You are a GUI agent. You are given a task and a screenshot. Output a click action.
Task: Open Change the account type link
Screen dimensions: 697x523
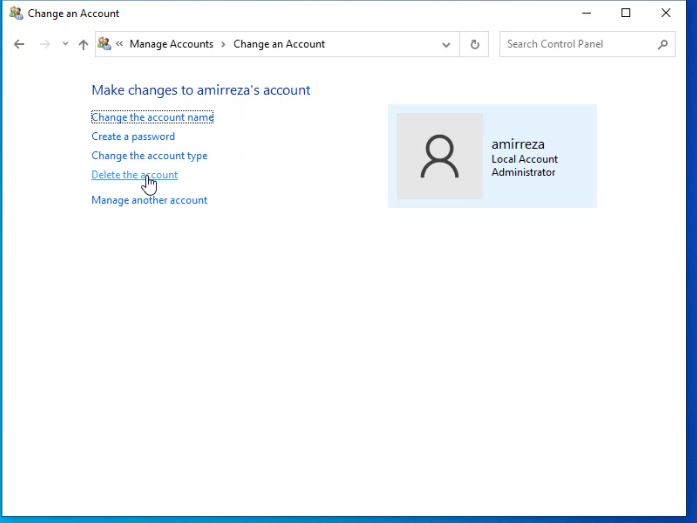click(x=149, y=156)
